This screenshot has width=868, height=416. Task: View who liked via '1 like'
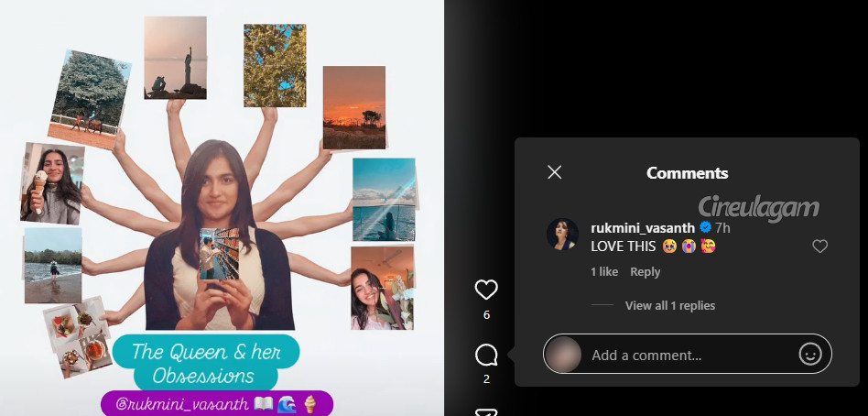point(604,272)
